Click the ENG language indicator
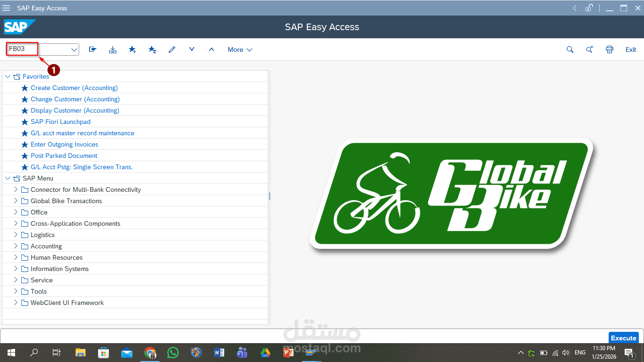The width and height of the screenshot is (644, 362). pyautogui.click(x=580, y=353)
